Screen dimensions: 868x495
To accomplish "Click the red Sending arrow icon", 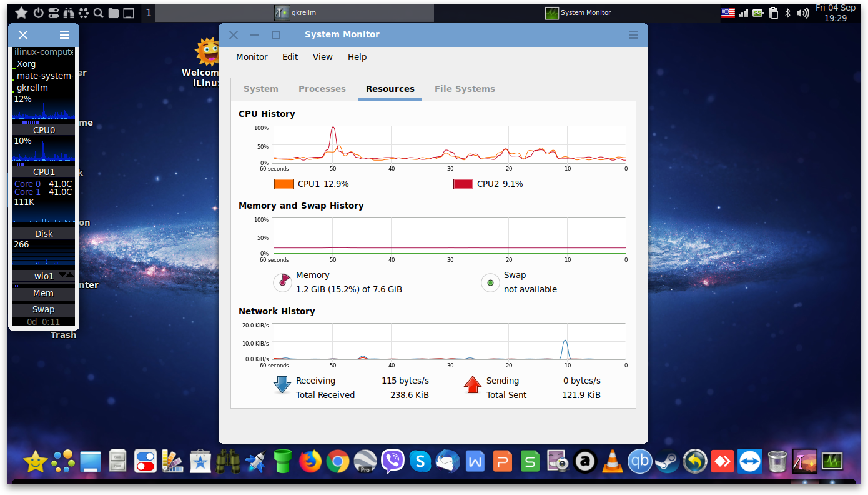I will [473, 385].
